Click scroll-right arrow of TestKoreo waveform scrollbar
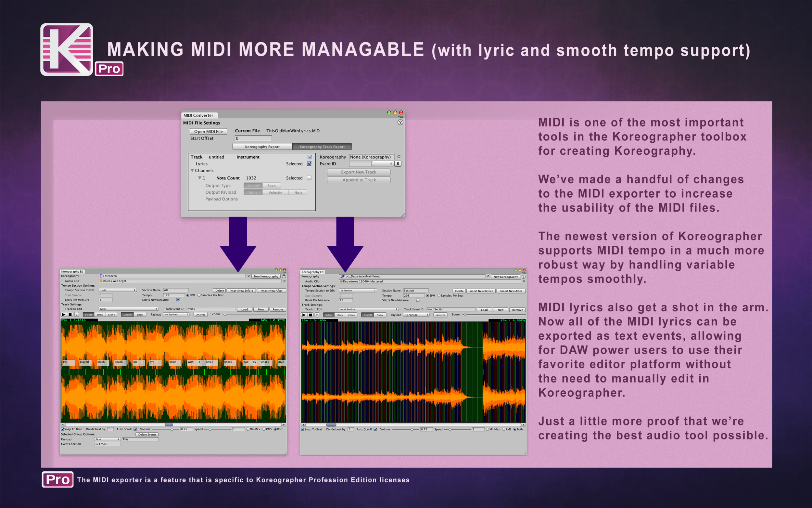Viewport: 812px width, 508px height. pos(284,425)
